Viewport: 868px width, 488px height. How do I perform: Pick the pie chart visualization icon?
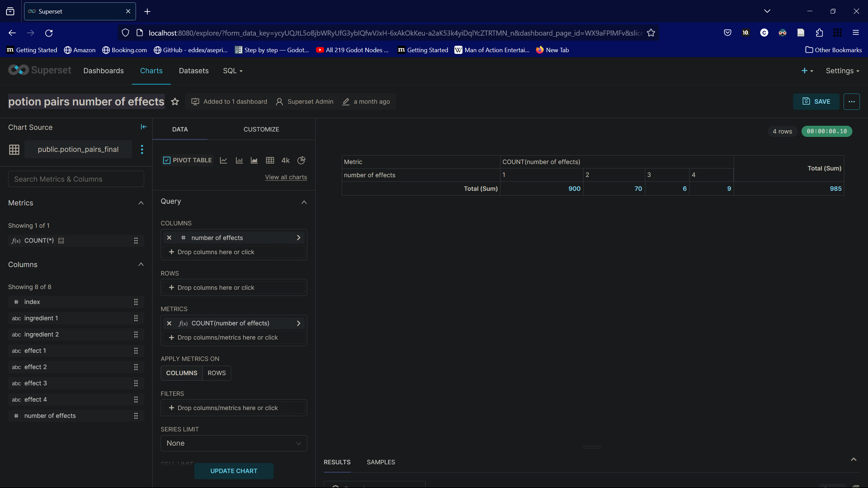(x=301, y=160)
